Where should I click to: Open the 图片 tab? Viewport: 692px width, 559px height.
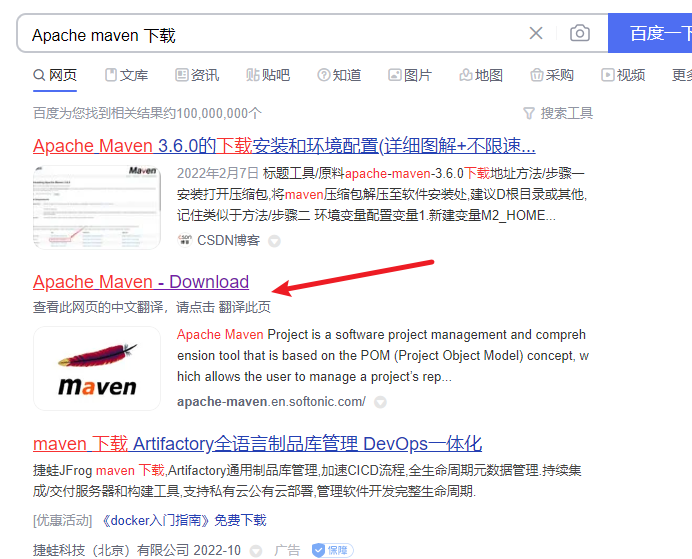click(410, 75)
